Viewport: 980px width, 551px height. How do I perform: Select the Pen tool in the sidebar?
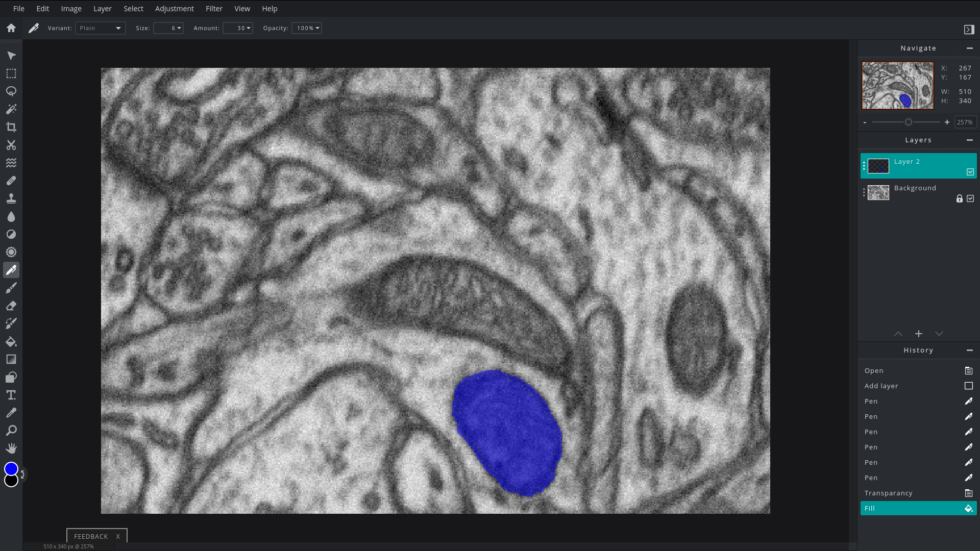coord(11,270)
